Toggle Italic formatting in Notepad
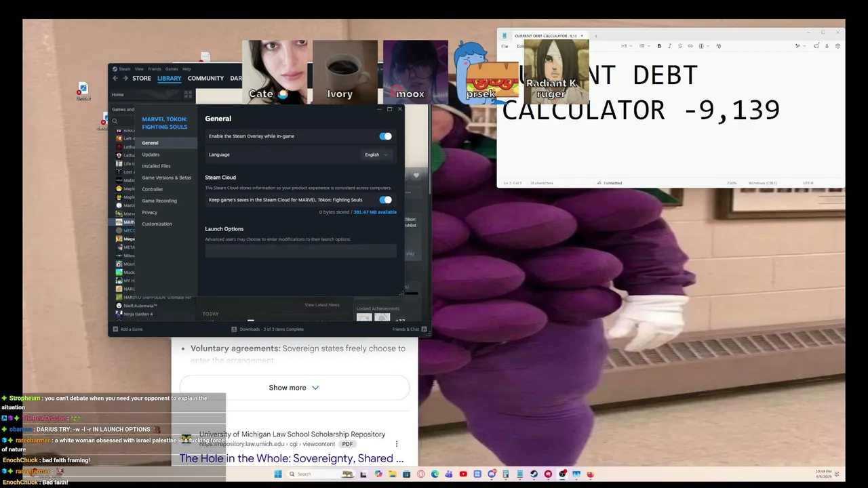Viewport: 868px width, 488px height. 669,46
